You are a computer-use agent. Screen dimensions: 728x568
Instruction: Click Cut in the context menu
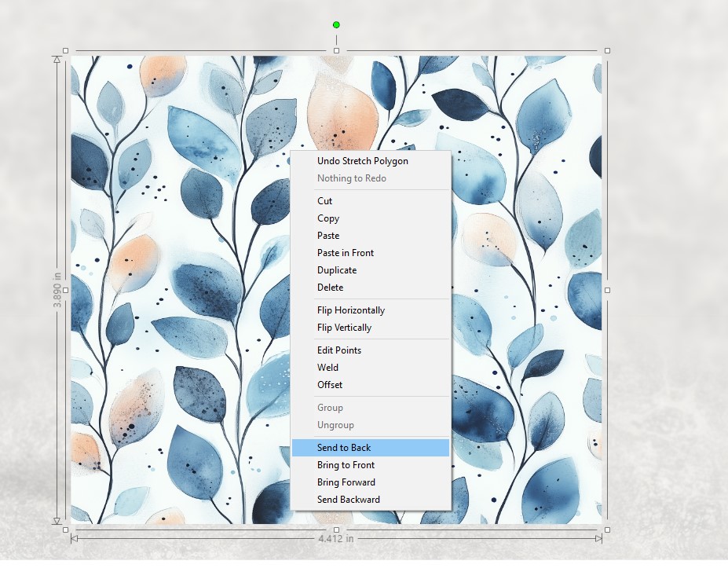[324, 201]
